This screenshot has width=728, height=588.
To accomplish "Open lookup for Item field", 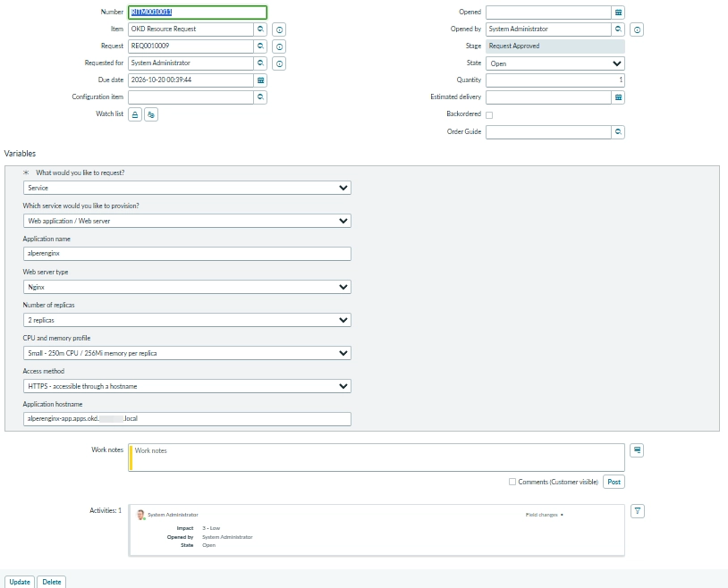I will 260,29.
